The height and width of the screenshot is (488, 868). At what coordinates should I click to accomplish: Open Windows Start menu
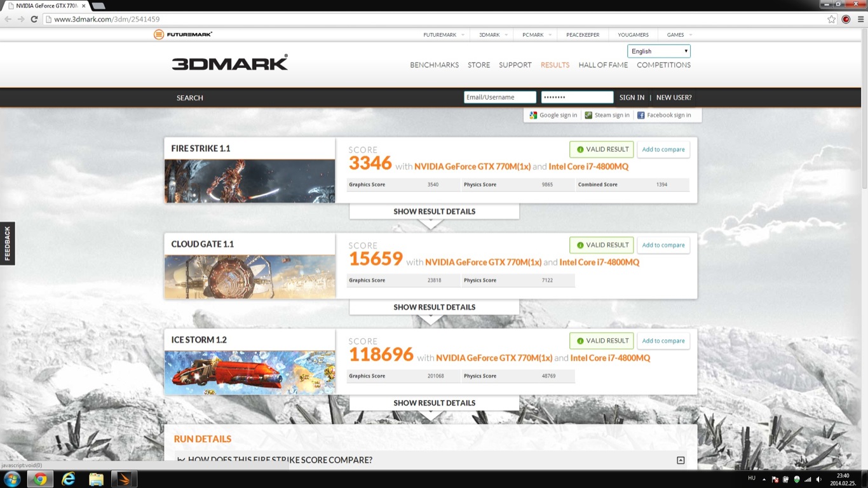click(x=12, y=479)
